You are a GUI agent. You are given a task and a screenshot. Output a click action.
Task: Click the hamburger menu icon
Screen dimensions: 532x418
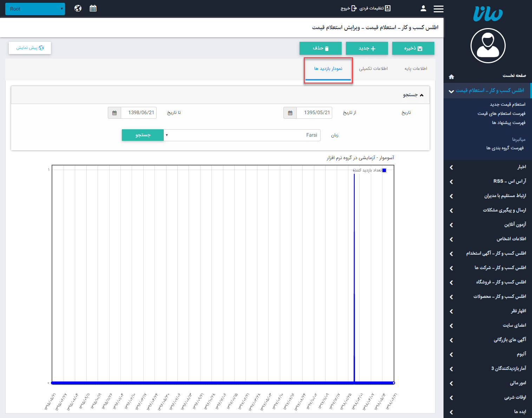tap(438, 9)
